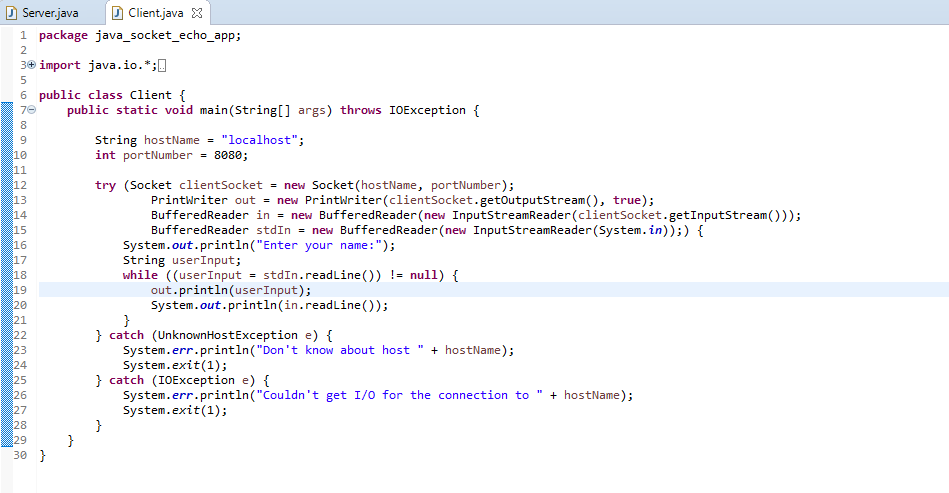Collapse the main method fold marker
Image resolution: width=949 pixels, height=493 pixels.
click(31, 110)
